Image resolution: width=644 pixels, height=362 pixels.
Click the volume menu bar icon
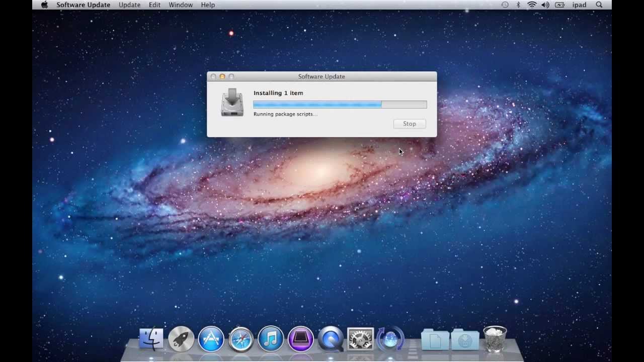pos(545,5)
